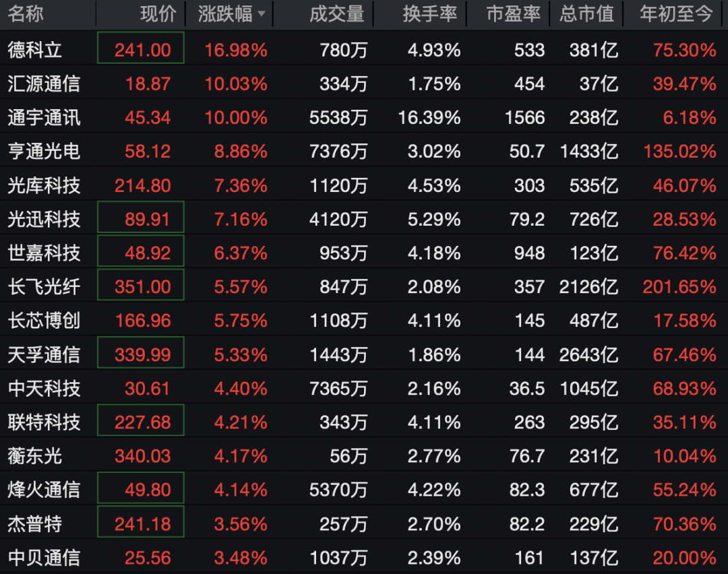The height and width of the screenshot is (574, 728).
Task: Sort the table by 现价 column
Action: 159,13
